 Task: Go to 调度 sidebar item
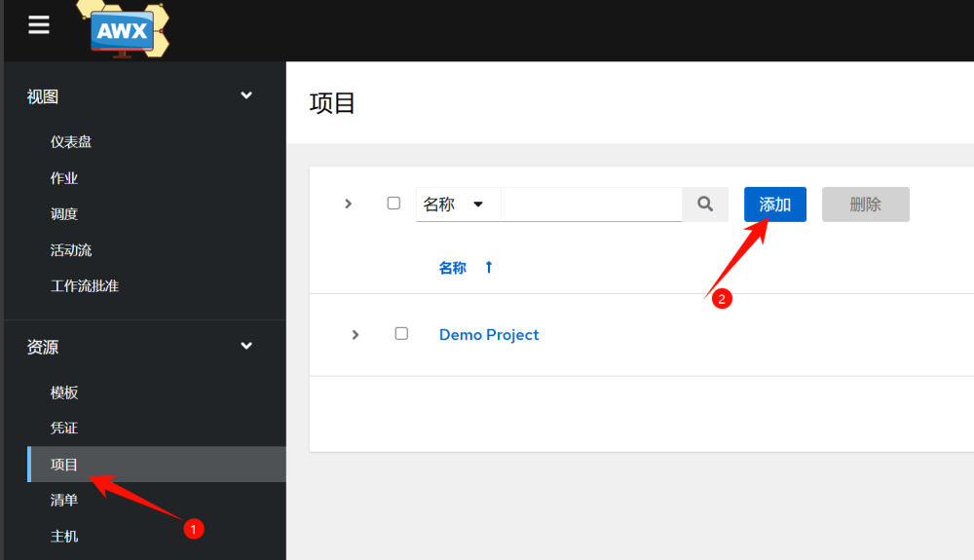pos(64,214)
